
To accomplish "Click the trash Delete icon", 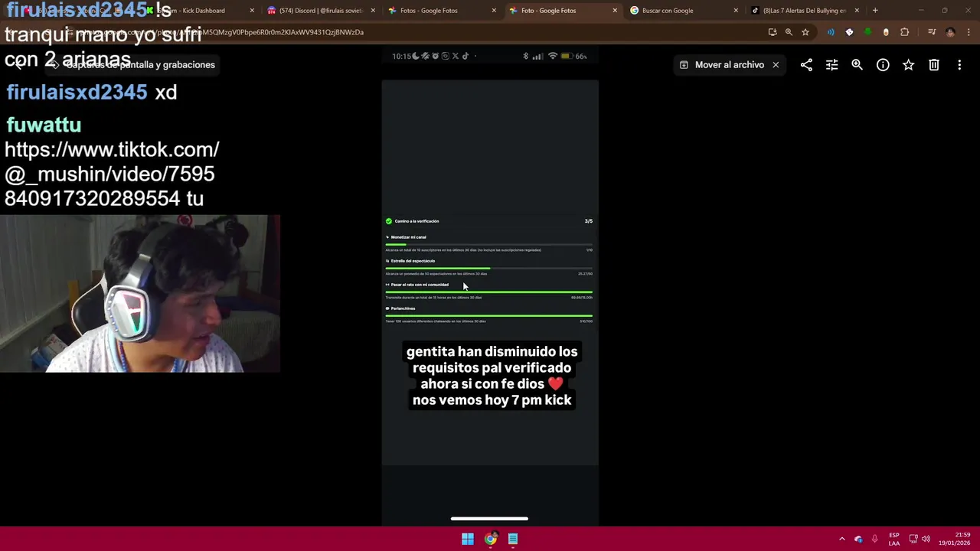I will [x=934, y=65].
